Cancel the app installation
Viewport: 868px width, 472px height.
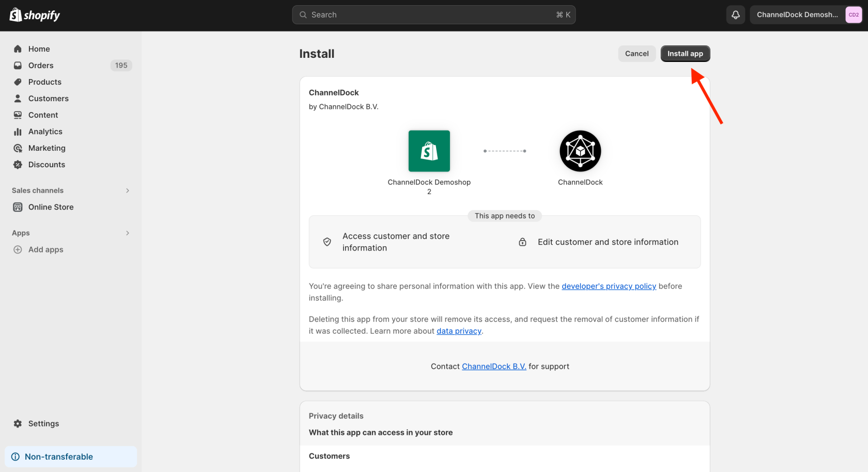click(637, 54)
